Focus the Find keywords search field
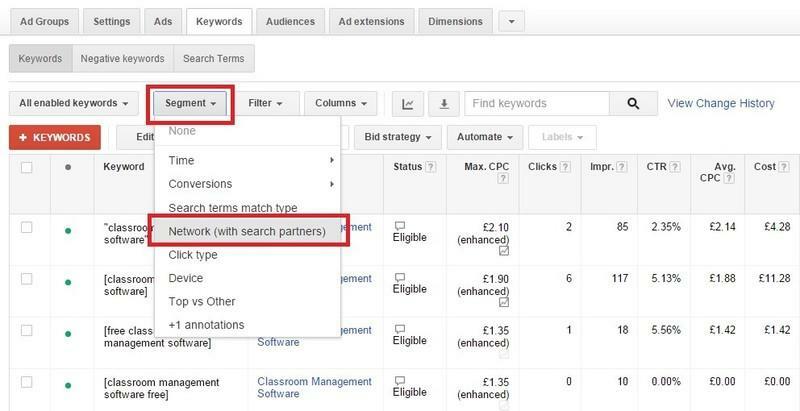The width and height of the screenshot is (800, 411). (536, 104)
